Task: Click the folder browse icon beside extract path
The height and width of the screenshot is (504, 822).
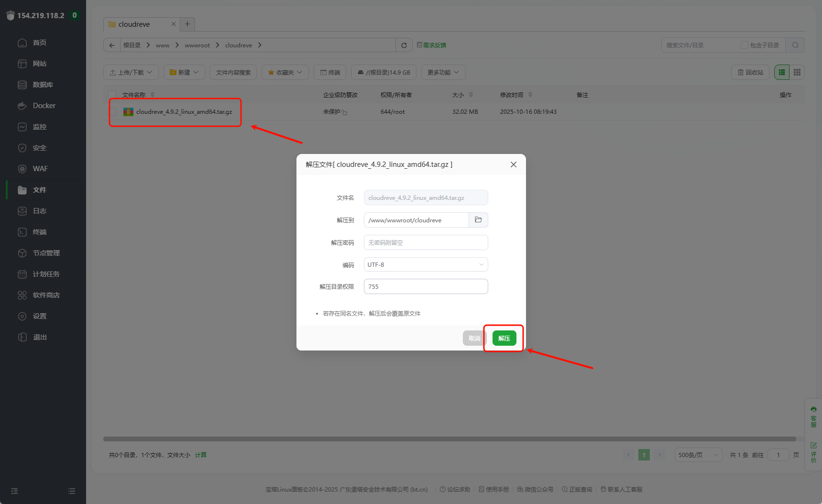Action: point(478,220)
